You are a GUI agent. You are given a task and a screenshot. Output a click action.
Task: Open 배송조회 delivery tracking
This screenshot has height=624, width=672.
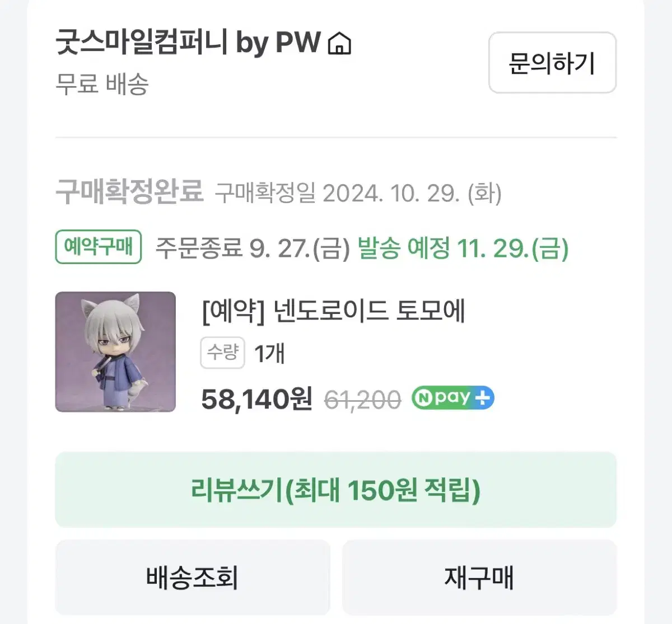[192, 578]
